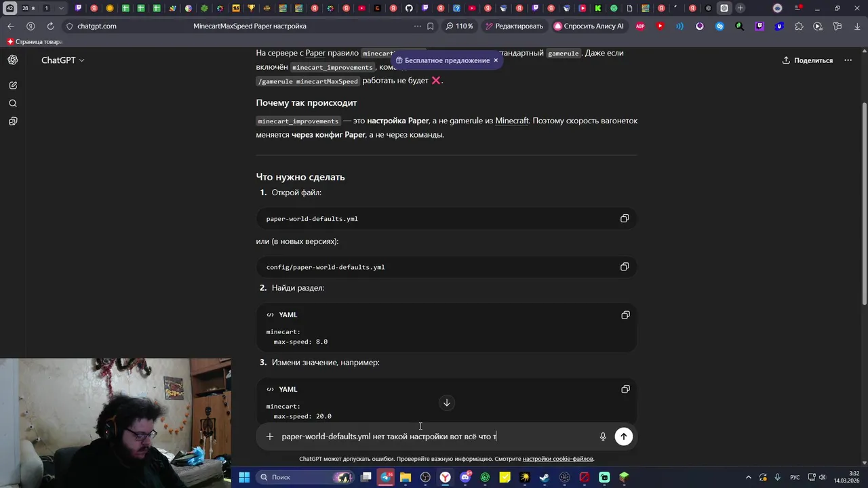Open Minecraft block icon on taskbar
The height and width of the screenshot is (488, 868).
624,477
